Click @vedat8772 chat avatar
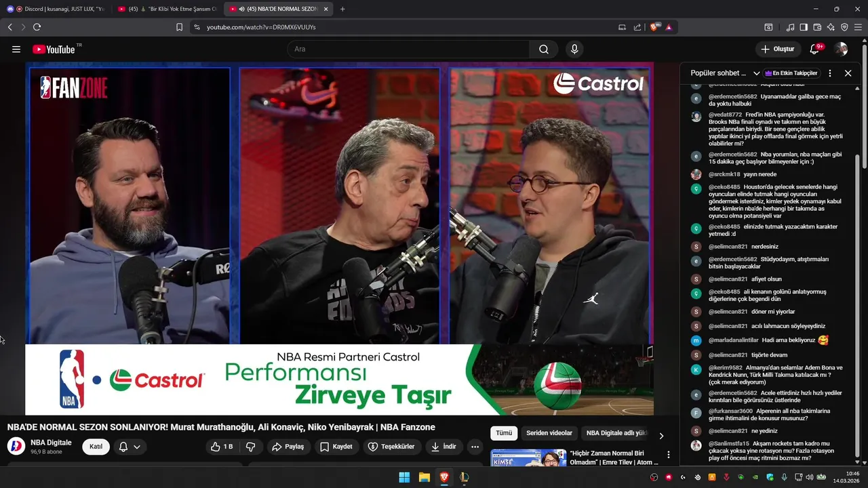Viewport: 868px width, 488px height. pyautogui.click(x=696, y=116)
